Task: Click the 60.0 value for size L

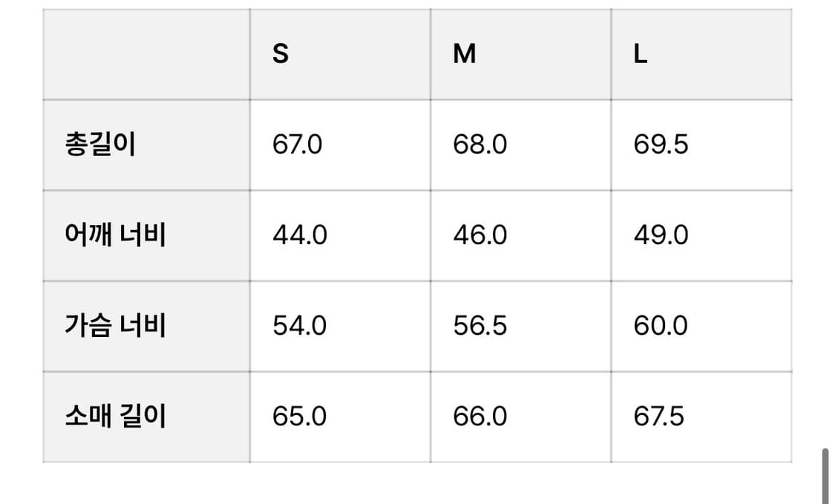Action: [661, 326]
